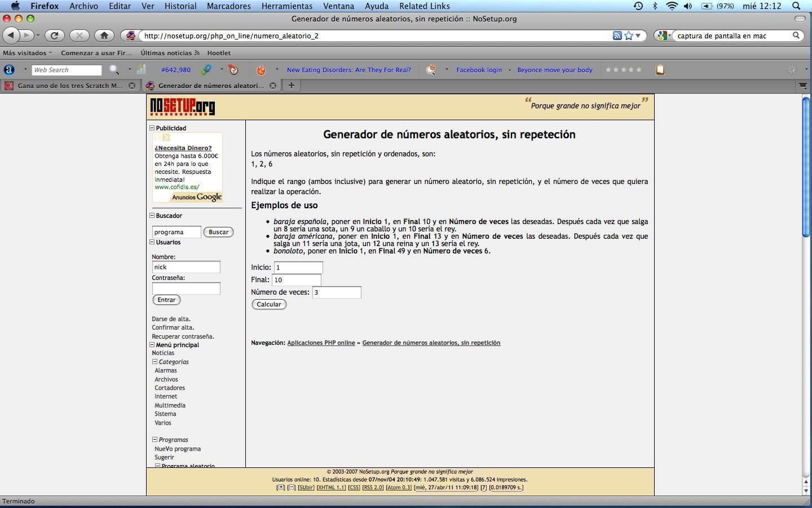
Task: Open the Marcadores menu
Action: click(x=228, y=6)
